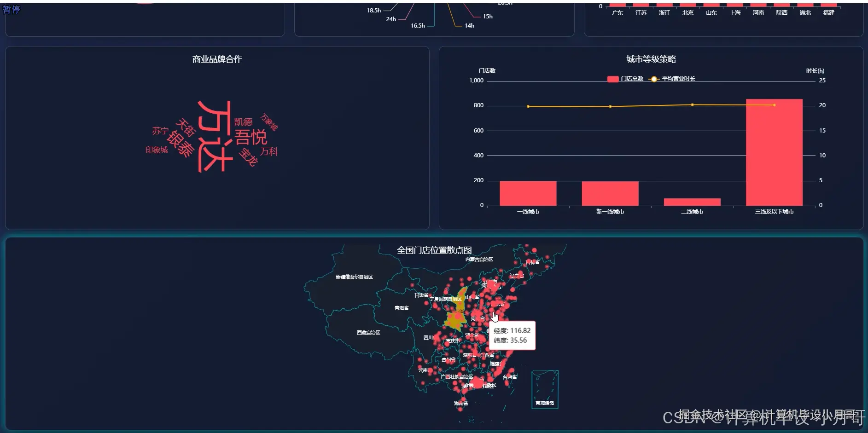
Task: Click the line point above 一线城市
Action: 528,106
